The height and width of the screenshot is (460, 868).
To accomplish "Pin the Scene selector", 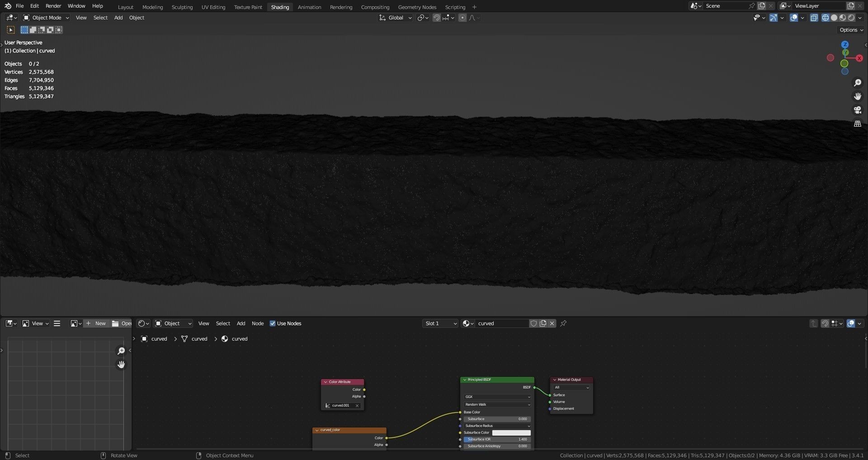I will (751, 6).
